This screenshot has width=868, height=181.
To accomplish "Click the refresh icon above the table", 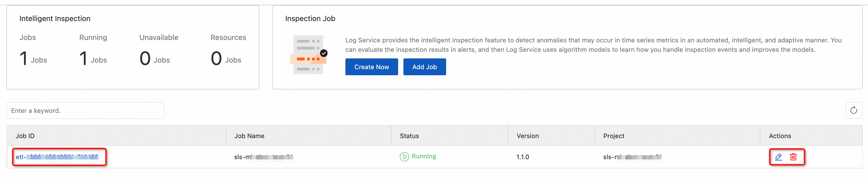I will tap(853, 110).
